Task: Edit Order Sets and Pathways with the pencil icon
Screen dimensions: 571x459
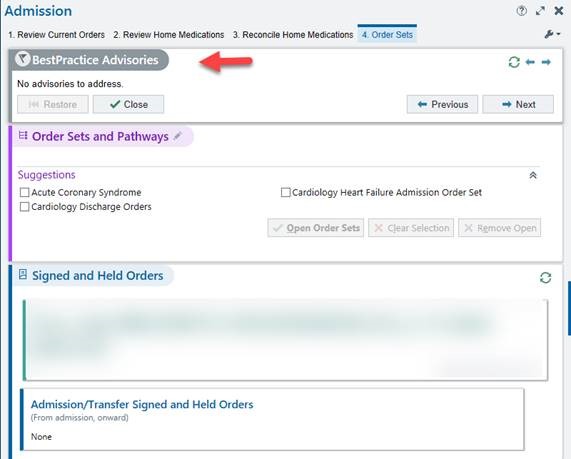Action: click(177, 136)
